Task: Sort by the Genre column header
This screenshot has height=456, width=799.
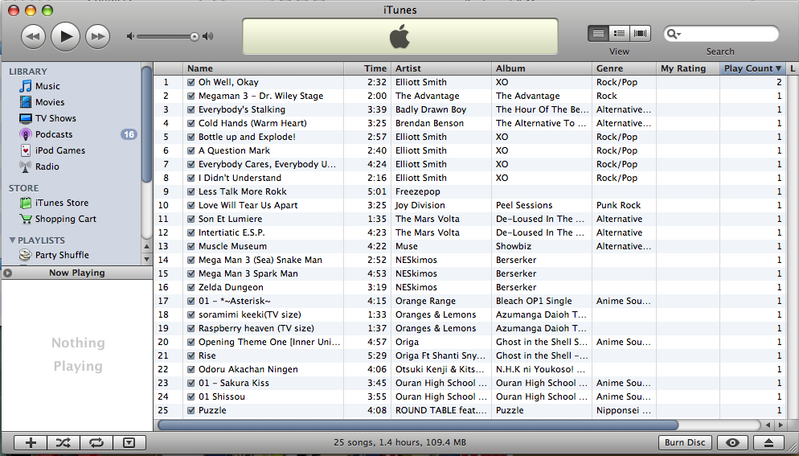Action: coord(624,68)
